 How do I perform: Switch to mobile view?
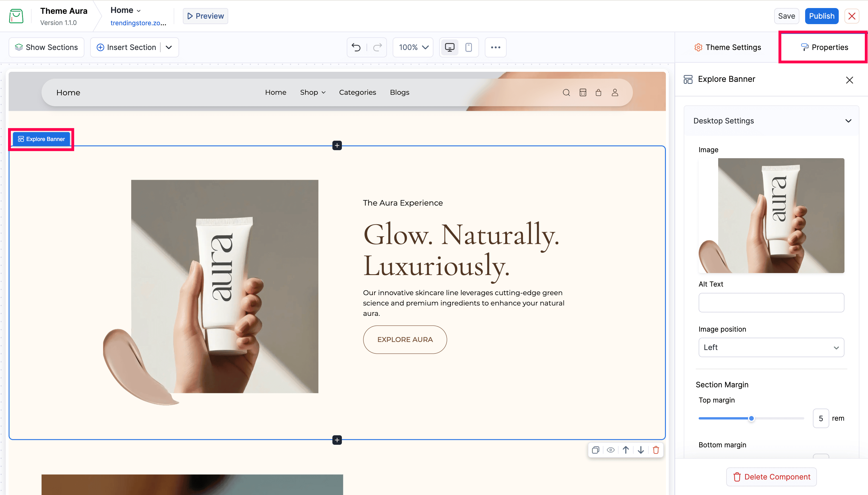[x=468, y=47]
